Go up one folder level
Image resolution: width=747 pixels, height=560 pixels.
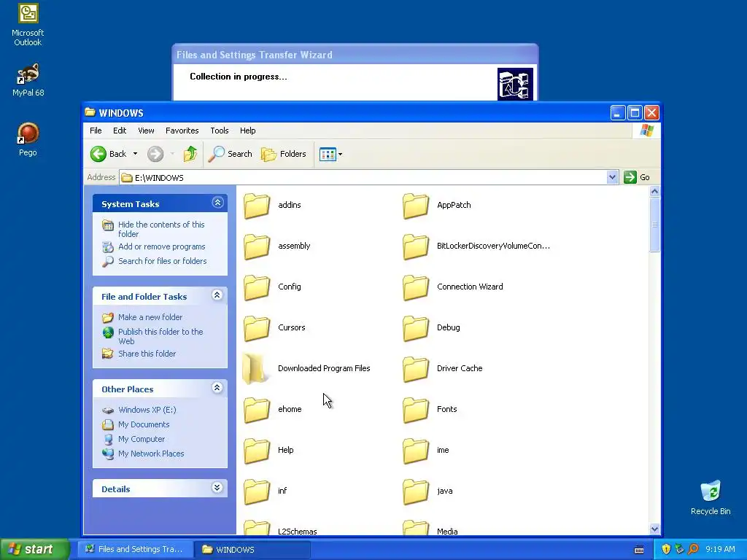[x=190, y=154]
